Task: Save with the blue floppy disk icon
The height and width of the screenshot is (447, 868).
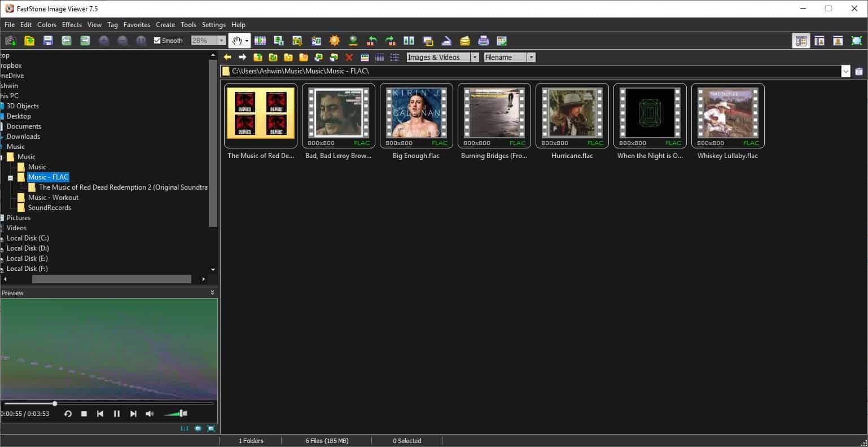Action: coord(48,41)
